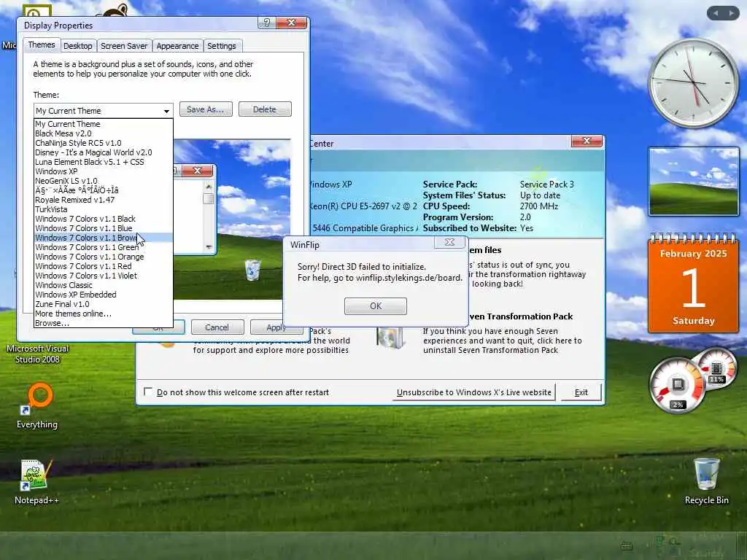Select 'ChaNinja Style RC5 v1.0' theme
747x560 pixels.
pyautogui.click(x=103, y=143)
